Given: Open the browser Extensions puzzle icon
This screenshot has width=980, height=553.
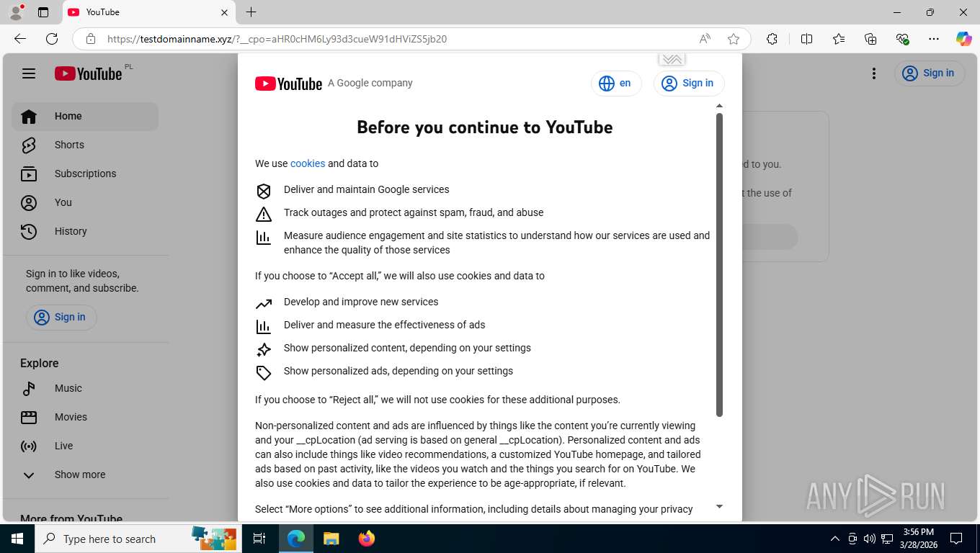Looking at the screenshot, I should click(772, 39).
